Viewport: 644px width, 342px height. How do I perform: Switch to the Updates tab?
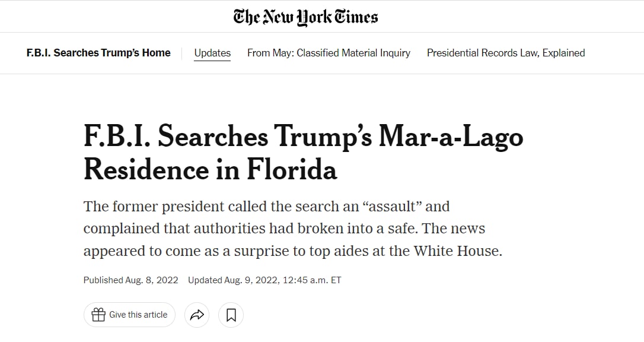click(x=212, y=53)
